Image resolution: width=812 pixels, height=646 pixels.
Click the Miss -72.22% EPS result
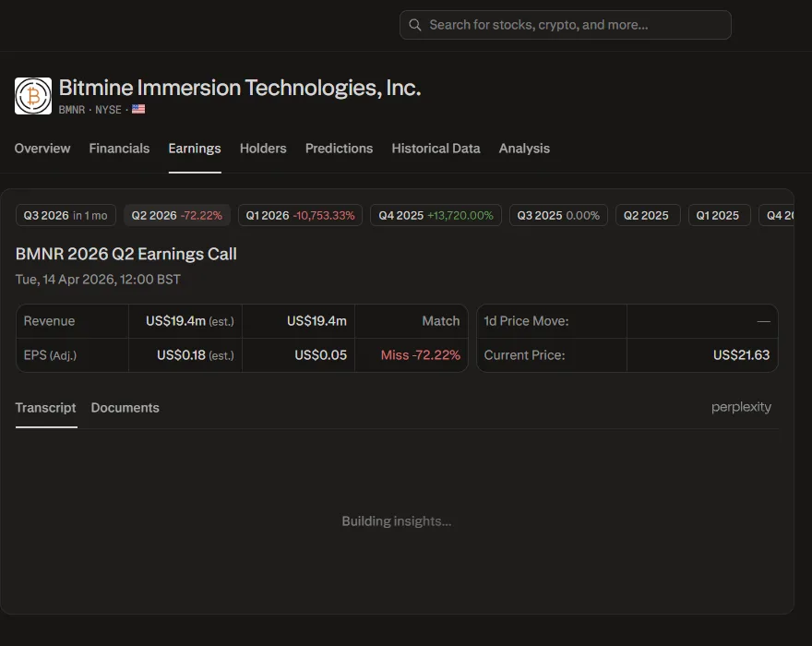[421, 355]
